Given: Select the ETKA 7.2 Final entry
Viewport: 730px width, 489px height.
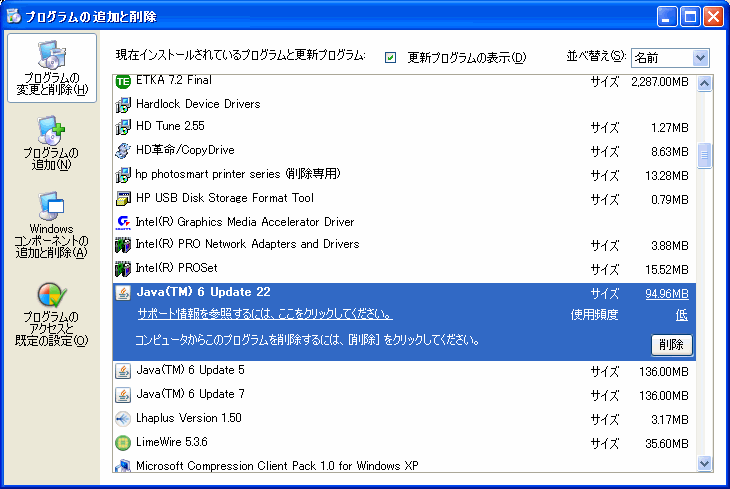Looking at the screenshot, I should click(404, 82).
